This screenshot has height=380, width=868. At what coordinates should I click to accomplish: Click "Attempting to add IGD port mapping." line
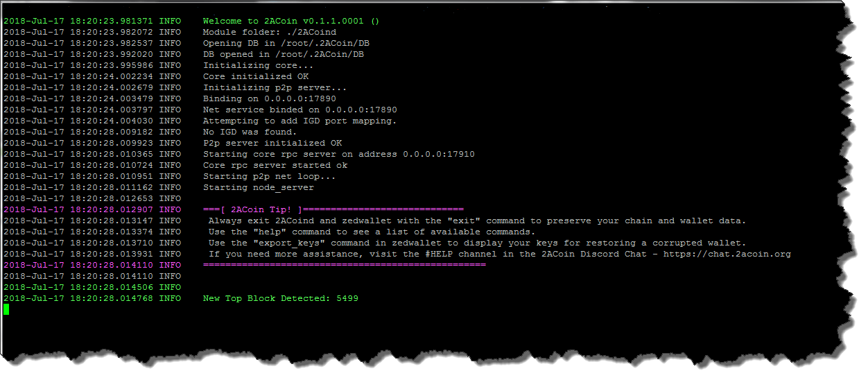tap(300, 121)
